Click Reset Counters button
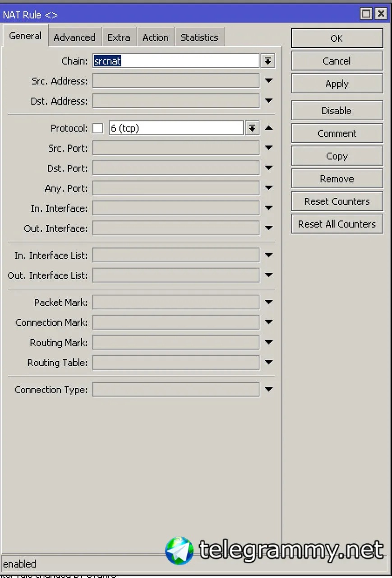This screenshot has height=578, width=392. 337,201
